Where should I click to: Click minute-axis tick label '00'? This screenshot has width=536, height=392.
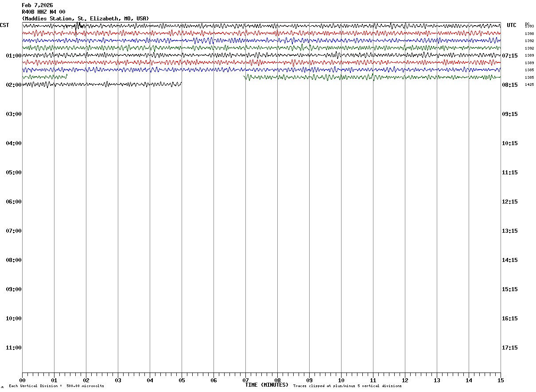(x=22, y=380)
